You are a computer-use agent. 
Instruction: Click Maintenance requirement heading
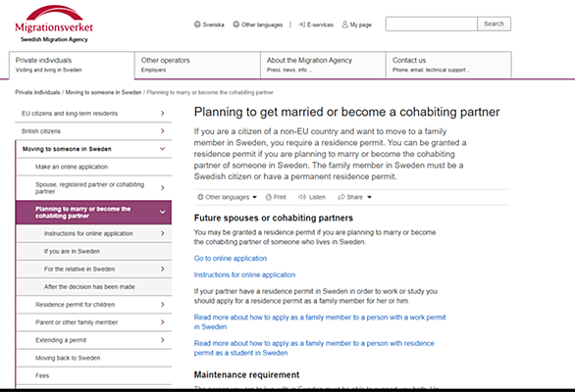247,374
